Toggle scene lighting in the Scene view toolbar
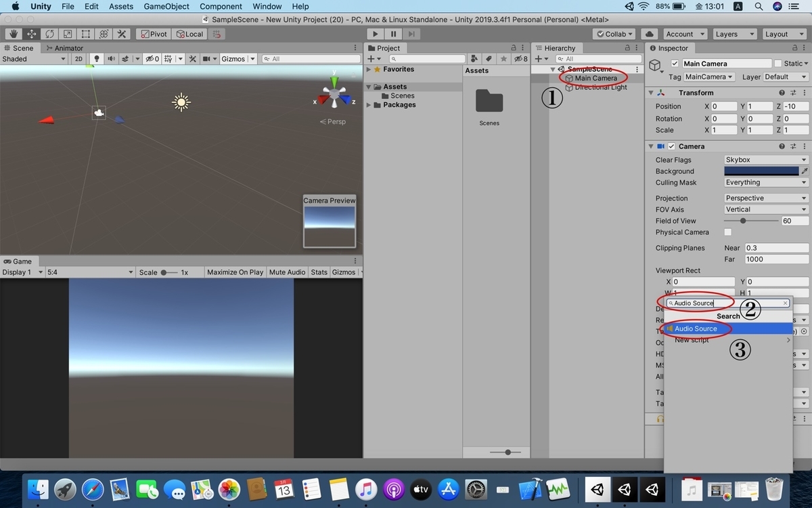 coord(97,59)
